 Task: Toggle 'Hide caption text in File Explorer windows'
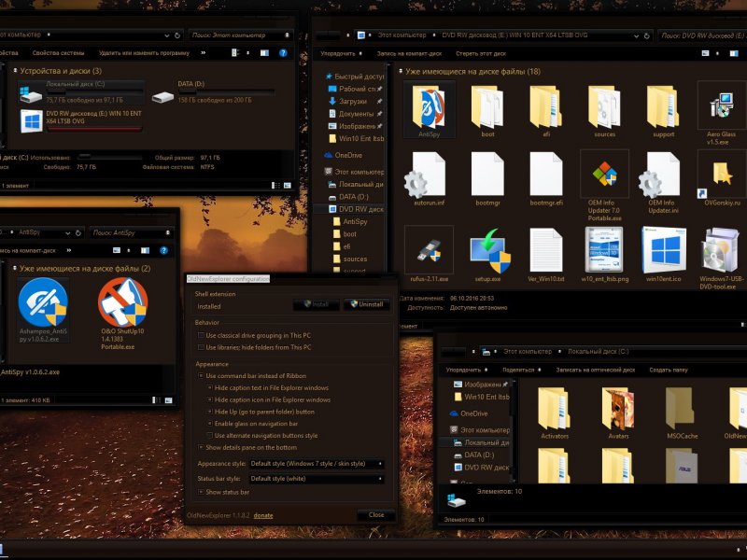click(210, 387)
